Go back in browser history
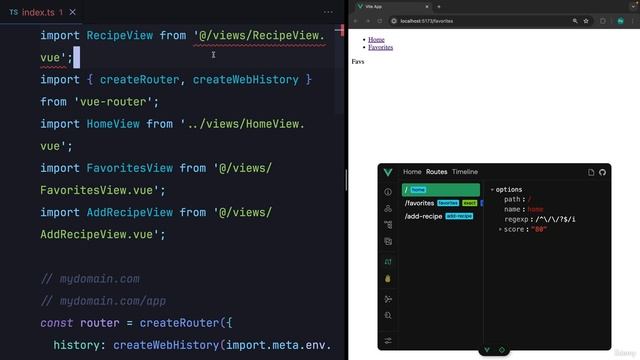Viewport: 640px width, 360px height. (x=356, y=21)
